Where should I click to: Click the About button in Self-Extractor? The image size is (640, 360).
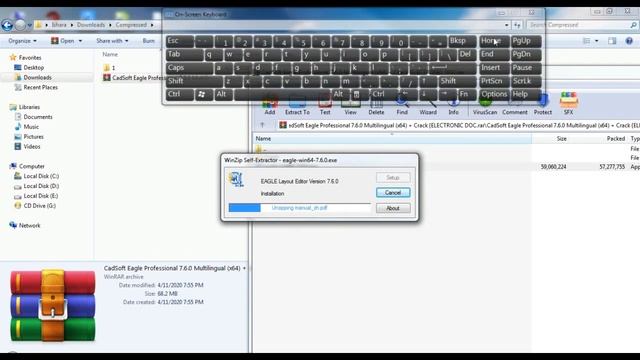393,208
